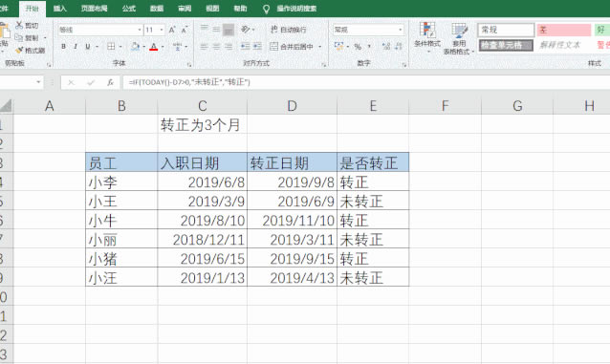Apply percent style with % icon

click(358, 47)
